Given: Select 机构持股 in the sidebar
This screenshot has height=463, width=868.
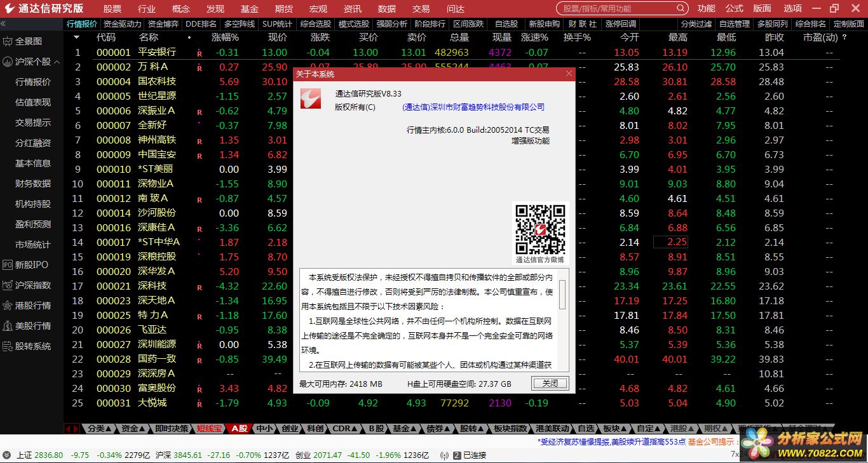Looking at the screenshot, I should 33,204.
